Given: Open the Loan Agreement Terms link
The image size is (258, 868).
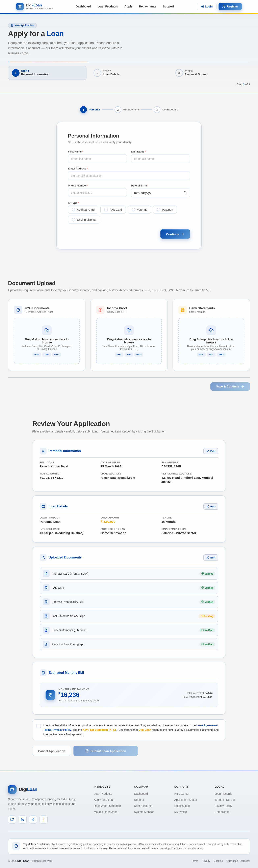Looking at the screenshot, I should pos(207,725).
